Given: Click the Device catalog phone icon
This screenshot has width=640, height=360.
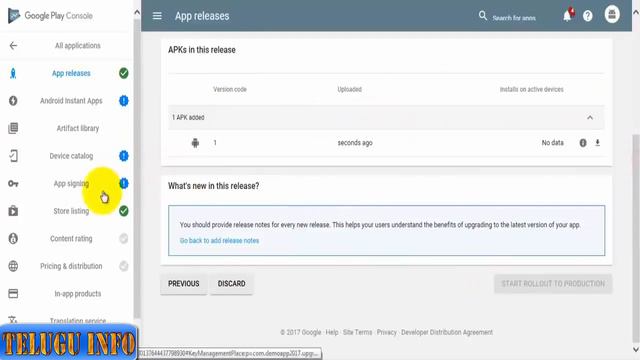Looking at the screenshot, I should click(x=13, y=156).
